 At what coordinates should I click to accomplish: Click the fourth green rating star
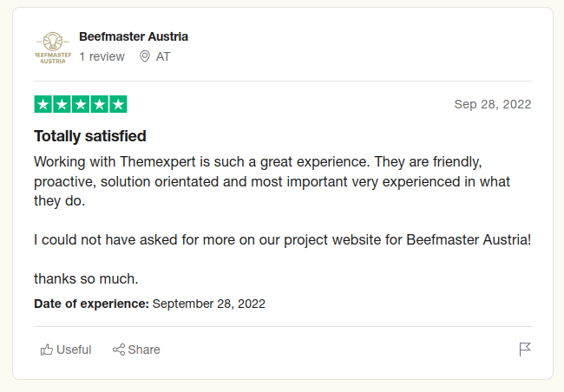pos(100,104)
